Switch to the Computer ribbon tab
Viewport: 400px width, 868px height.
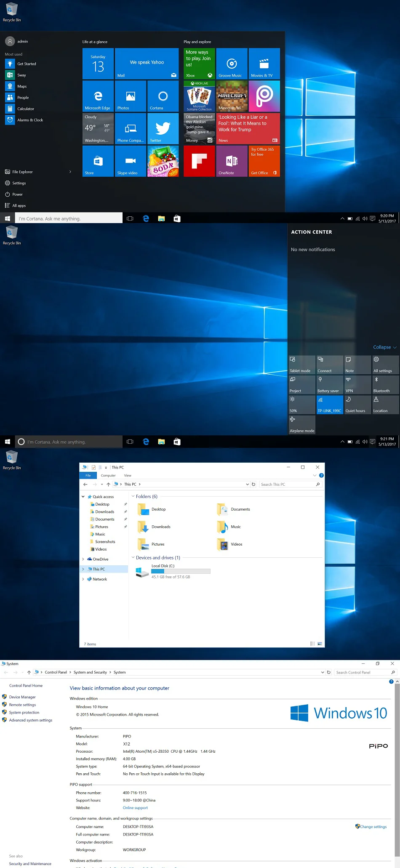point(108,475)
